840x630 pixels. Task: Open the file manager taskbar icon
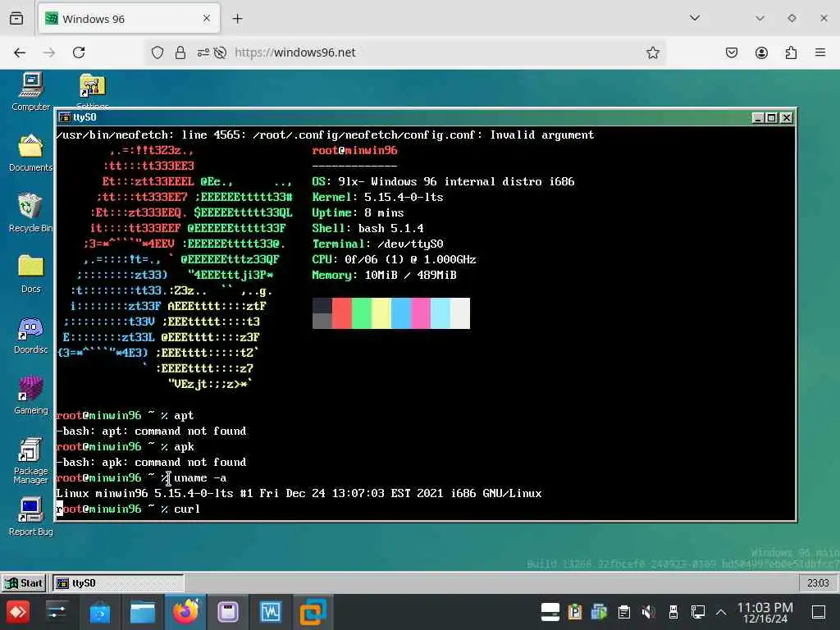[143, 612]
